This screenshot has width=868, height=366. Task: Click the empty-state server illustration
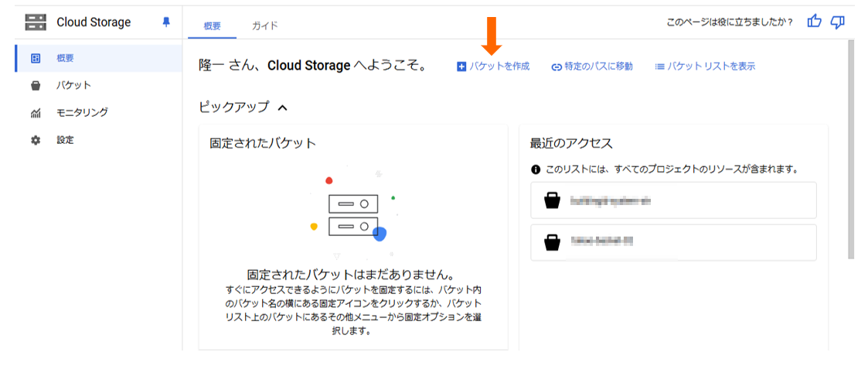coord(353,215)
